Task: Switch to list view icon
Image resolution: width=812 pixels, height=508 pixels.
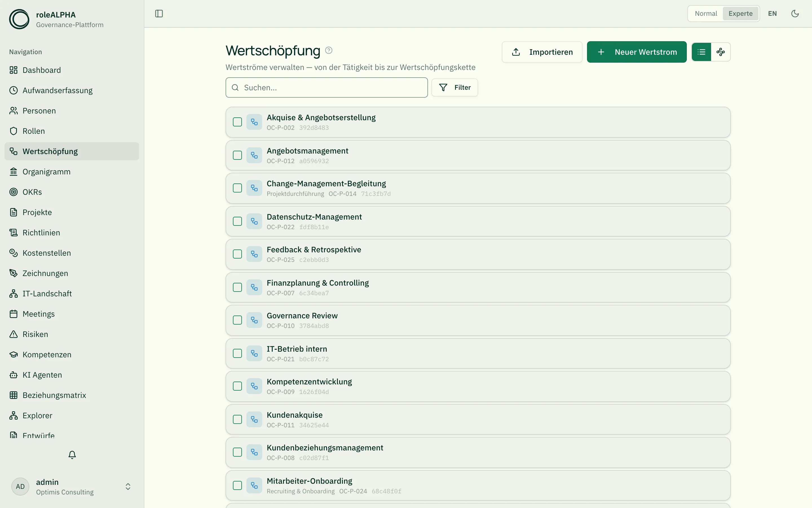Action: (x=701, y=52)
